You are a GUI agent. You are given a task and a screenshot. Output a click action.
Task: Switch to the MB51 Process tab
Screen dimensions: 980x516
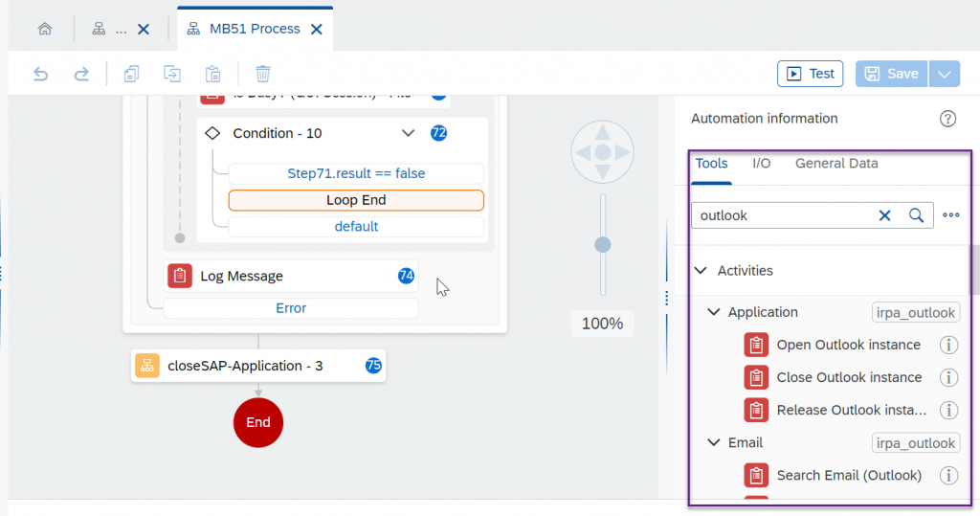tap(255, 29)
